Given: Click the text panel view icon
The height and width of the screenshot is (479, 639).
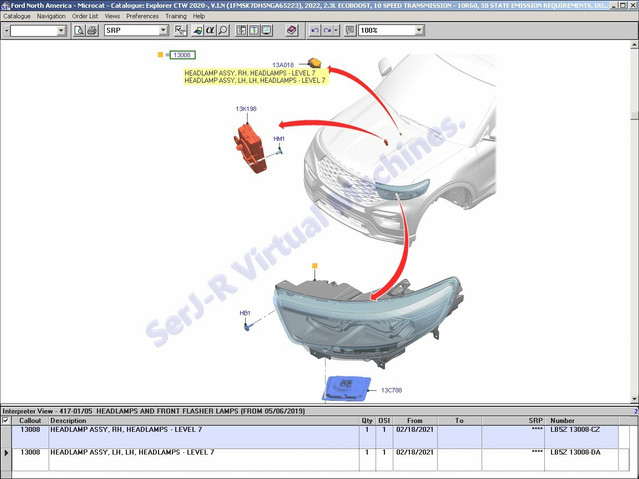Looking at the screenshot, I should tap(254, 30).
